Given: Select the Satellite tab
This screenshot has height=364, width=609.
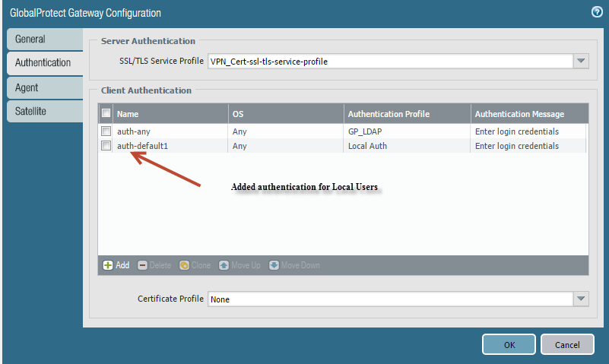Looking at the screenshot, I should tap(43, 111).
